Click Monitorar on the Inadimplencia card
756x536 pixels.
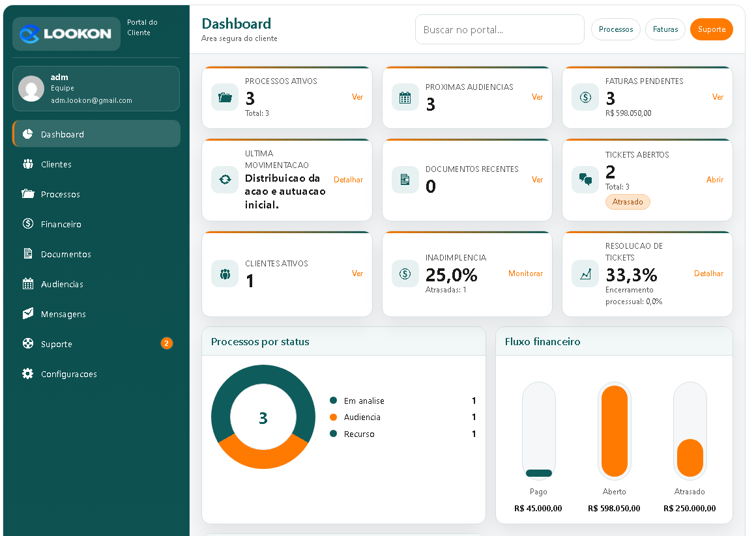point(525,274)
